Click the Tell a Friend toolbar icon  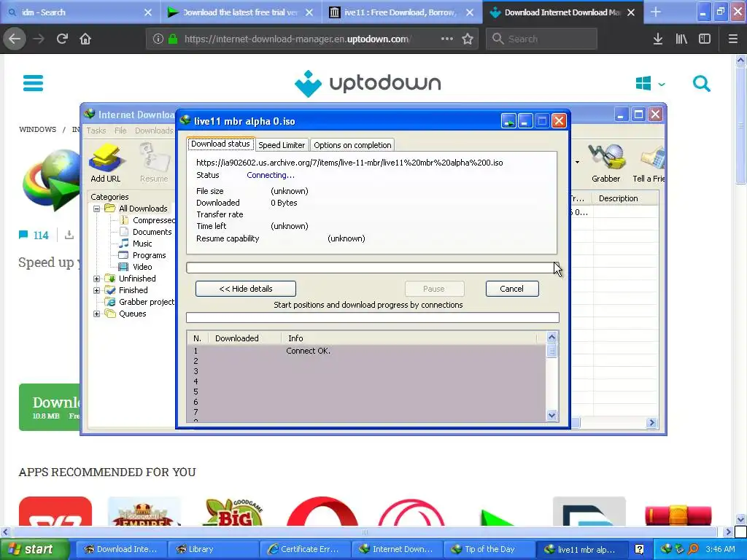click(649, 163)
